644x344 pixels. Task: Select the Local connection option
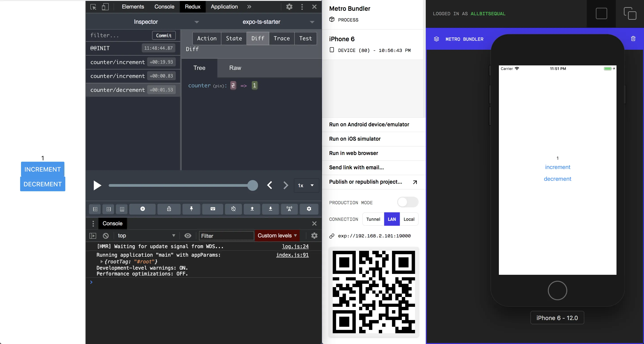(x=409, y=219)
